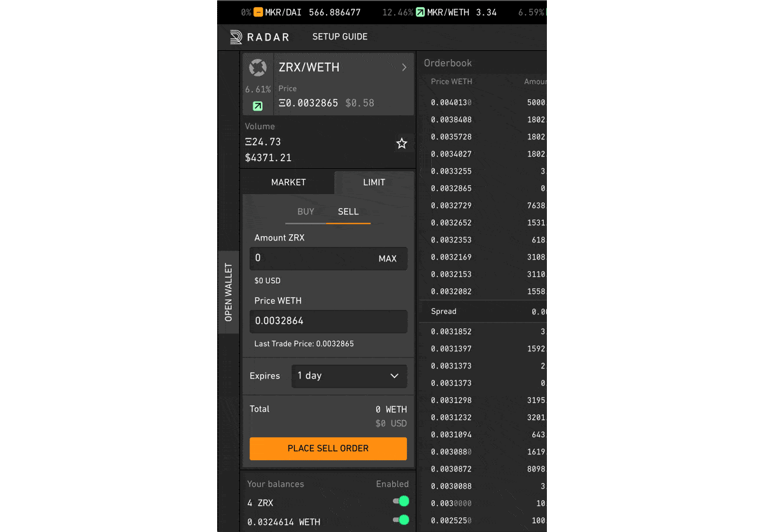Screen dimensions: 764x532
Task: Toggle WETH token enabled switch
Action: coord(400,520)
